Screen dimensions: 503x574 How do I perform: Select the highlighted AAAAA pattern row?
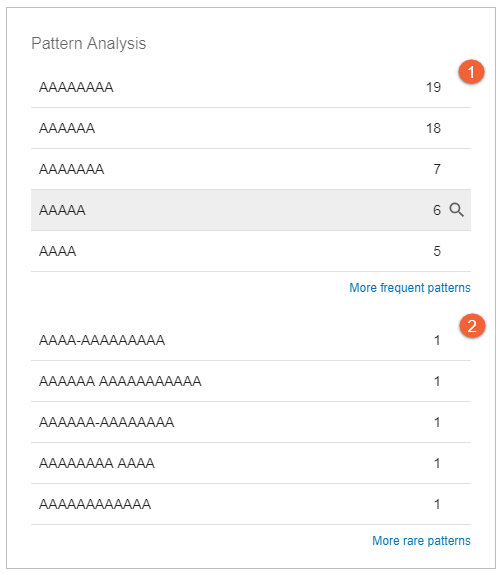(x=251, y=210)
